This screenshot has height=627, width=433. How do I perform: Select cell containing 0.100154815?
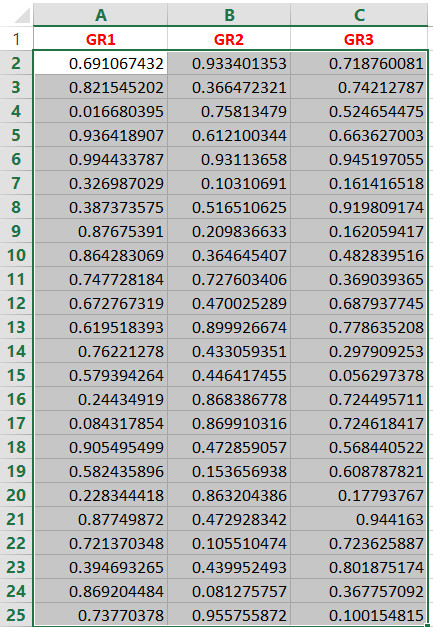[359, 615]
